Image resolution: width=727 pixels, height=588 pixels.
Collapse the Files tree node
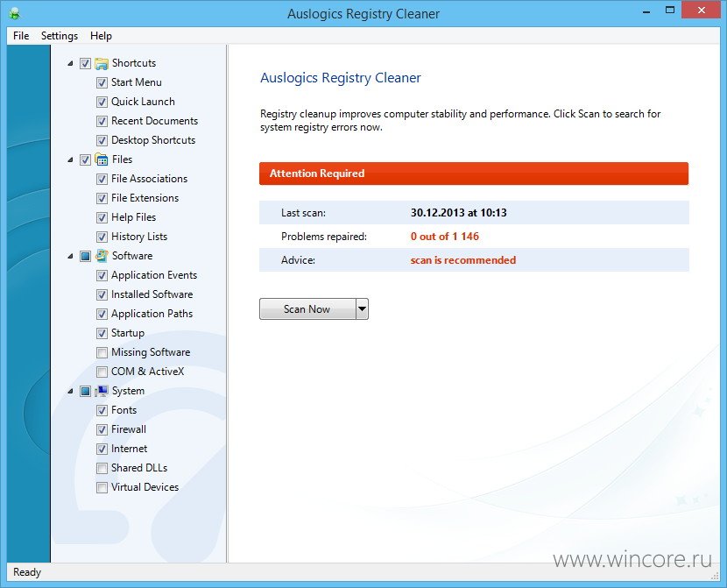pos(70,160)
